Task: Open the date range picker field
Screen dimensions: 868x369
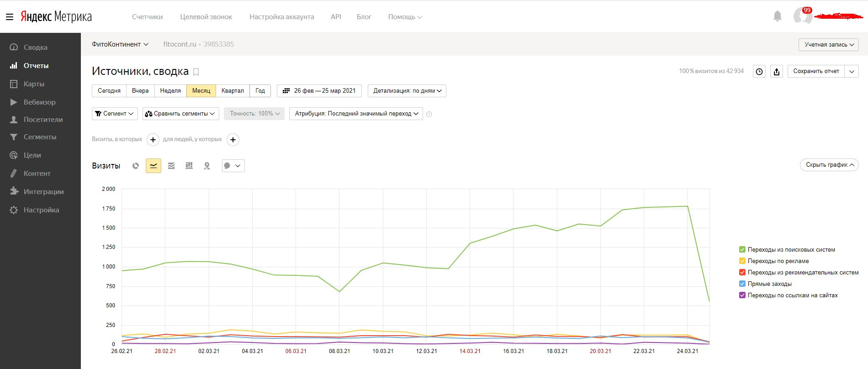Action: (319, 91)
